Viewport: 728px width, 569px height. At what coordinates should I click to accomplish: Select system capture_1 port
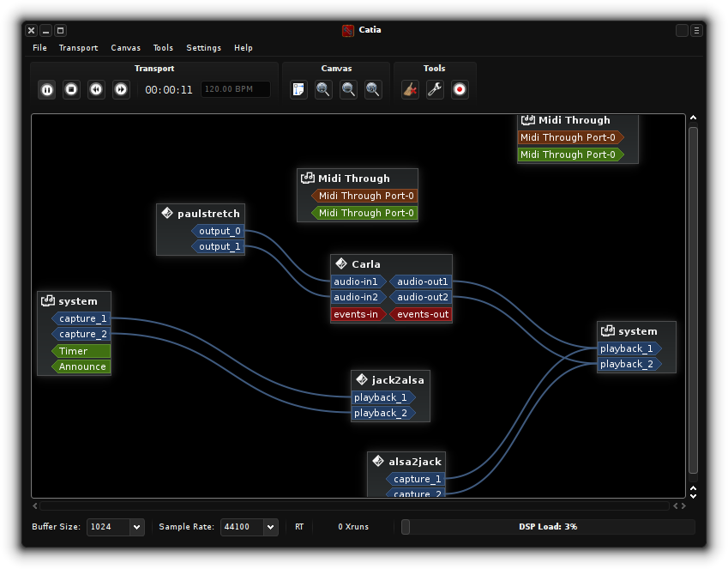click(x=81, y=318)
